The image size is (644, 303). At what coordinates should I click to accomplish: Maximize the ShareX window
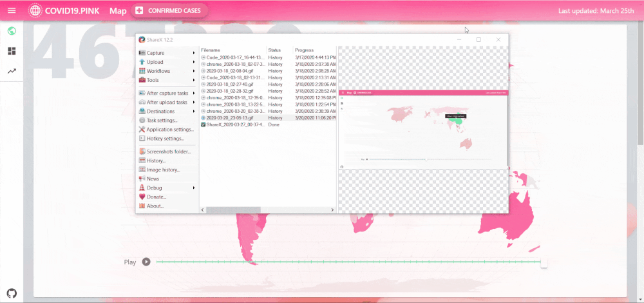tap(478, 39)
